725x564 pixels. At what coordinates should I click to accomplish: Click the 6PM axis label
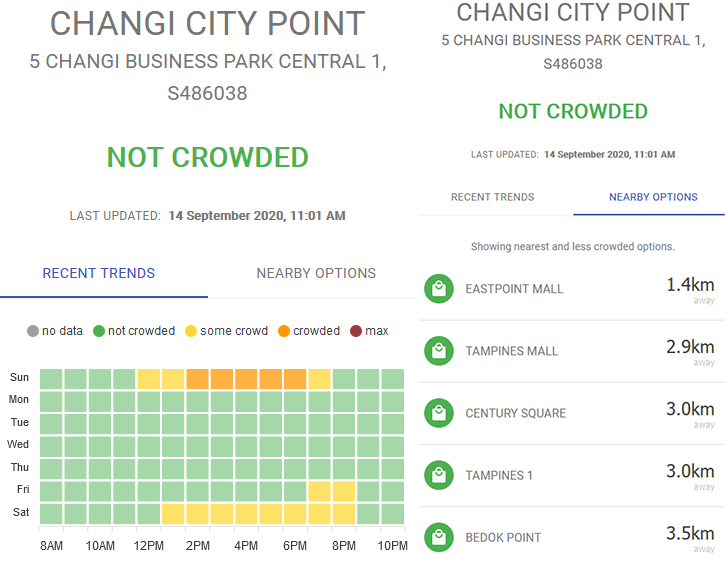pyautogui.click(x=295, y=546)
